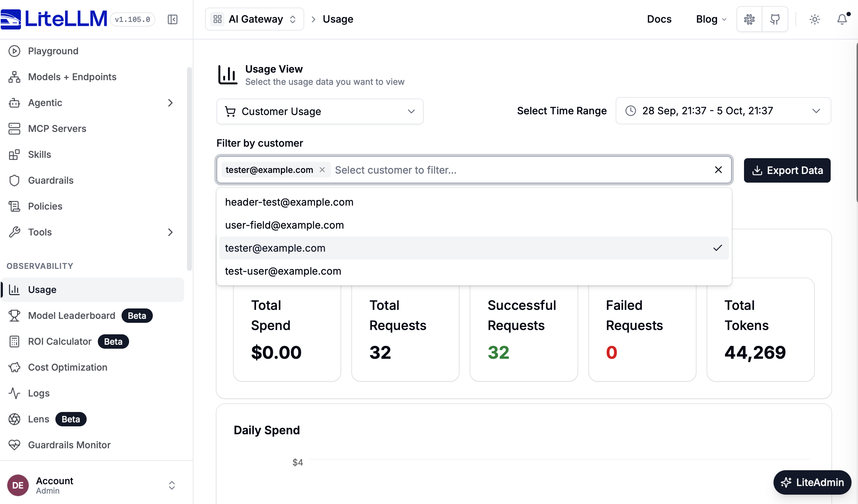Expand the Agentic submenu chevron
Image resolution: width=858 pixels, height=504 pixels.
170,103
